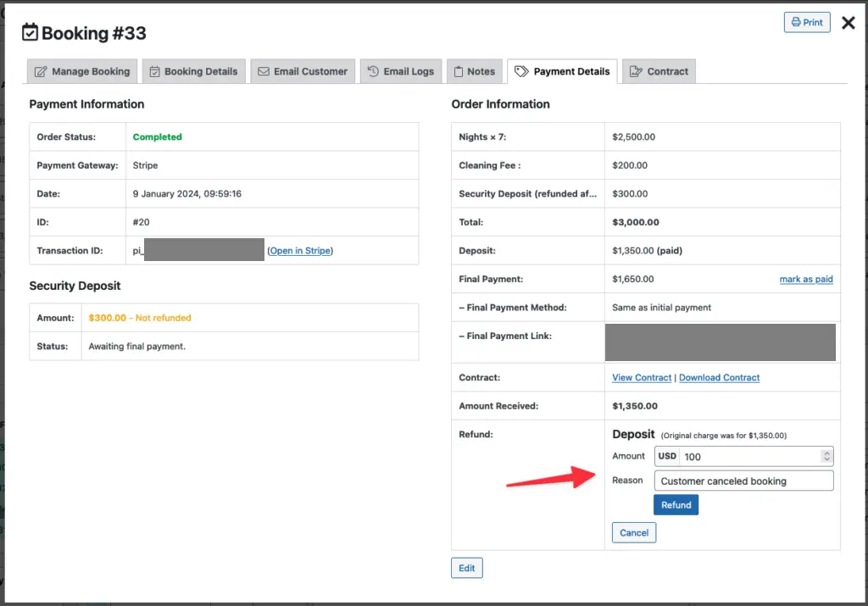The image size is (868, 606).
Task: Click the envelope icon on Email Customer tab
Action: pos(264,72)
